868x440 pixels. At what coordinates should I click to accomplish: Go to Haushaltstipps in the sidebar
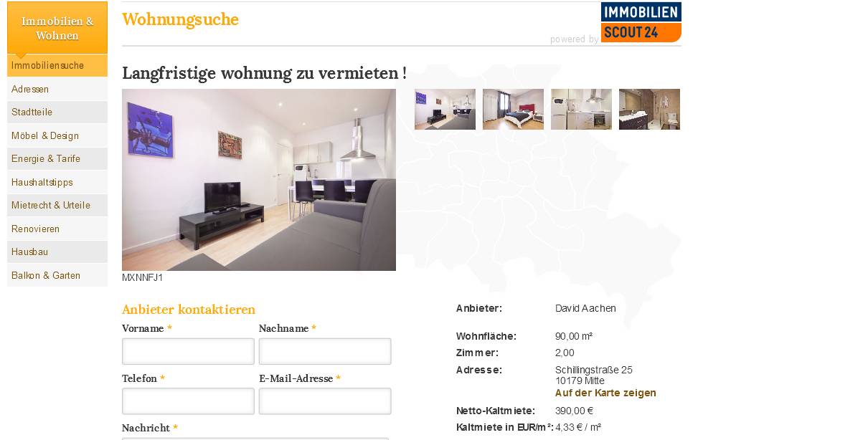point(57,182)
